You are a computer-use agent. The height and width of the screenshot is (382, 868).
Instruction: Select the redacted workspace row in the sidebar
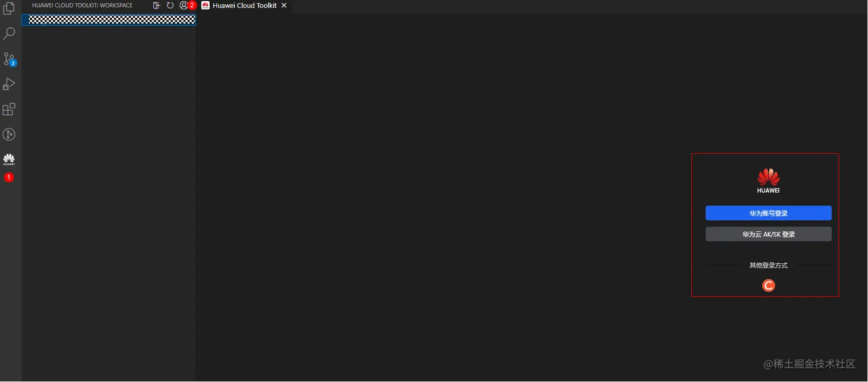pos(108,20)
